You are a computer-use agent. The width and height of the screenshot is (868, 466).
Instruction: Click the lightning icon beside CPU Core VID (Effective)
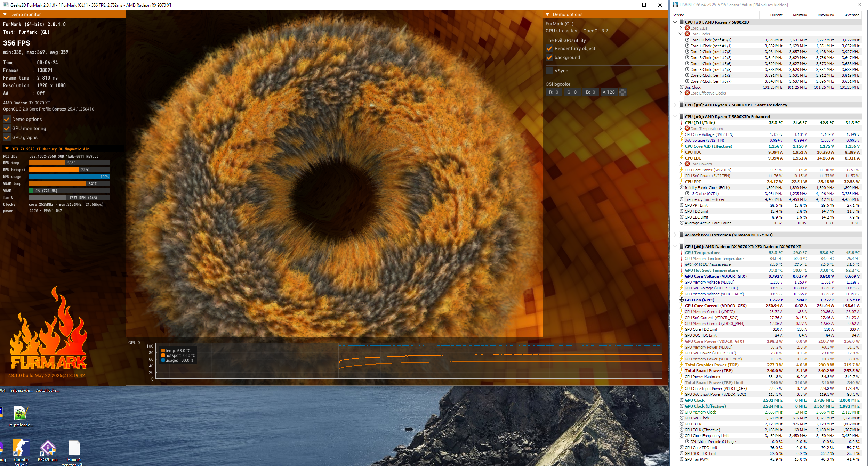pyautogui.click(x=682, y=146)
